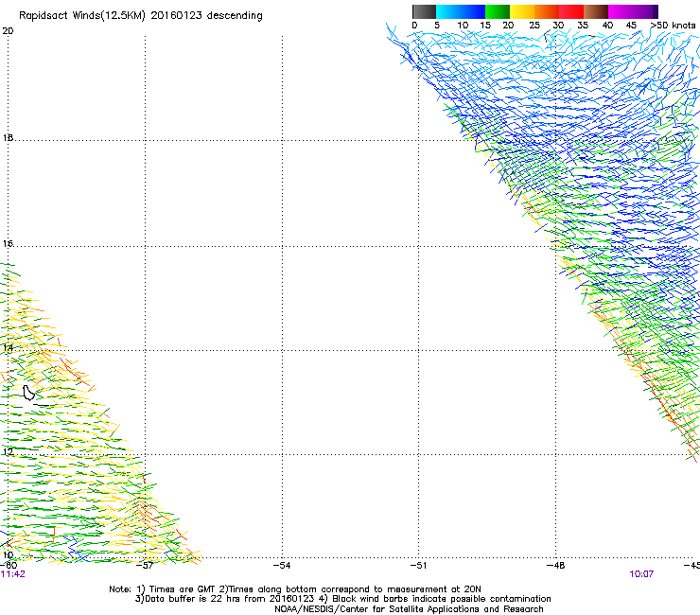This screenshot has width=700, height=615.
Task: Click the 'NOAA/NESDIS/Center for Satellite Applications and Research' credit
Action: coord(409,609)
